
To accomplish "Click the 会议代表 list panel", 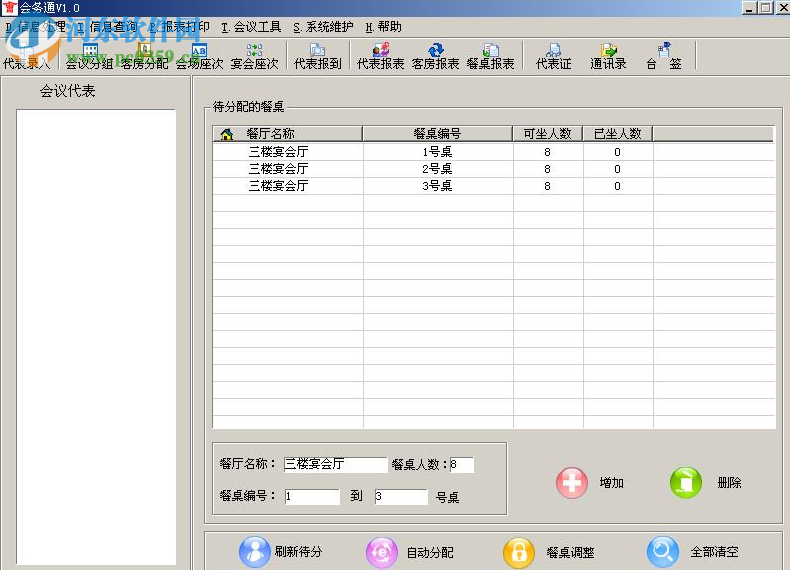I will point(96,337).
